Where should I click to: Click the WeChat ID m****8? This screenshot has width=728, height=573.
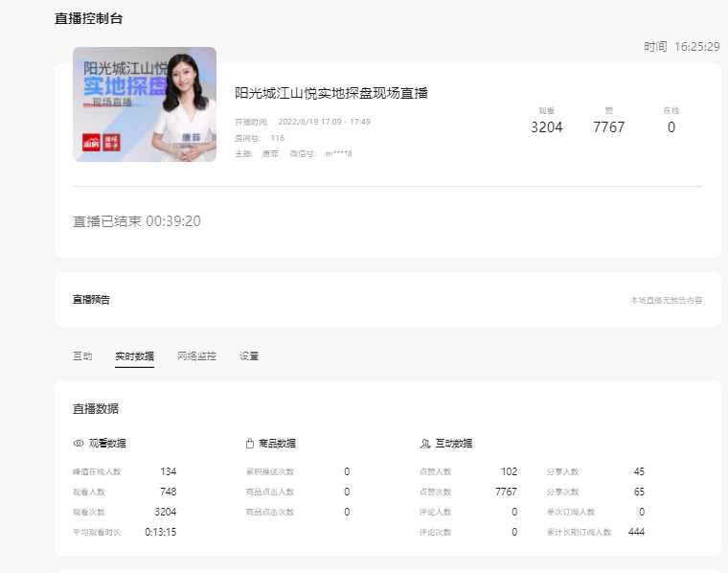[x=338, y=153]
